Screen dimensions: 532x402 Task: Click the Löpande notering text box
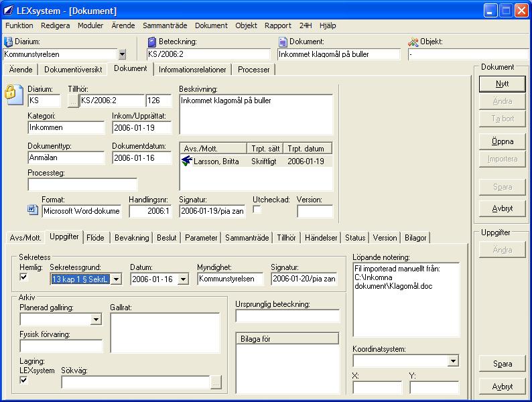[406, 299]
